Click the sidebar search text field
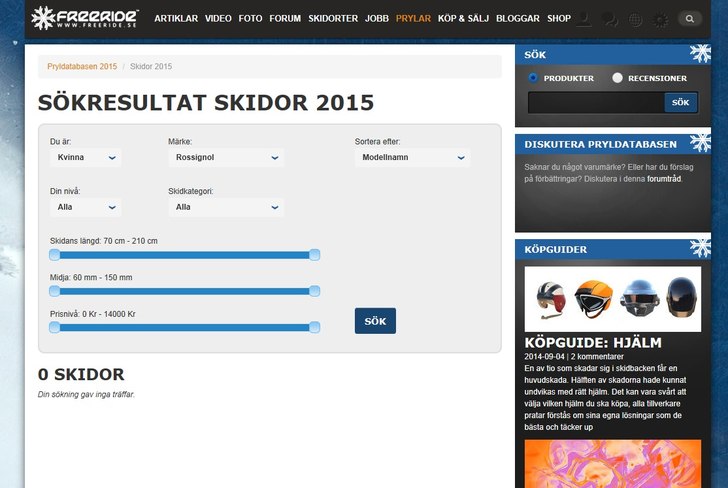The image size is (728, 488). click(596, 102)
